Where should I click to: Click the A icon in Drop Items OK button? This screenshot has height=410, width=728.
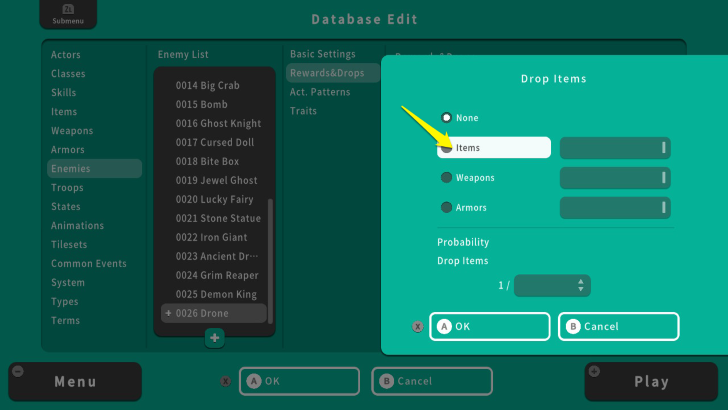(444, 326)
